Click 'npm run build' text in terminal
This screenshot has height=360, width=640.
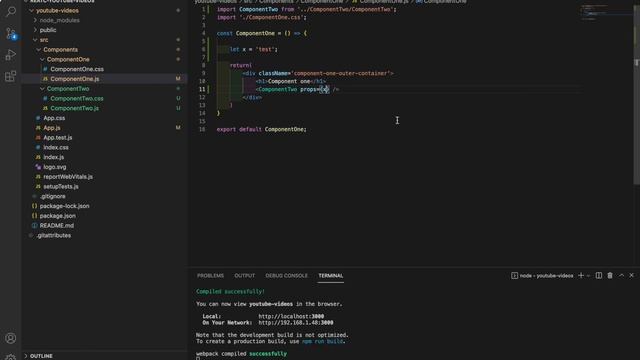point(322,341)
